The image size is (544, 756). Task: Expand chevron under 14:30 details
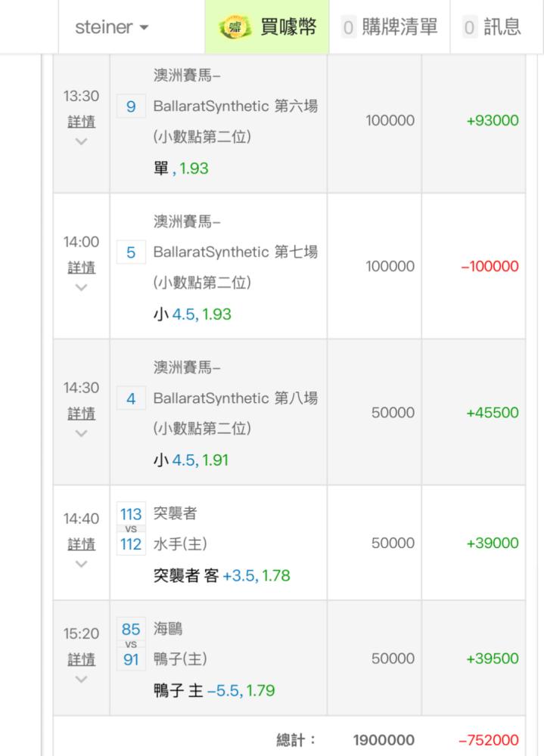pyautogui.click(x=81, y=434)
